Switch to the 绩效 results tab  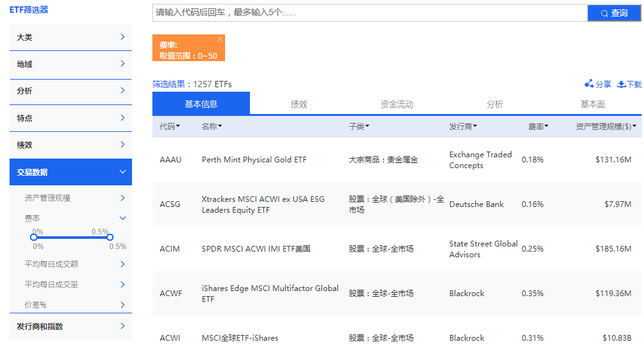[x=298, y=104]
